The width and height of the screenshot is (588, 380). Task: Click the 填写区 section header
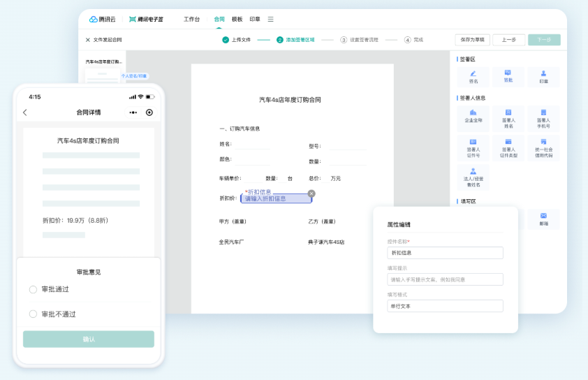468,201
